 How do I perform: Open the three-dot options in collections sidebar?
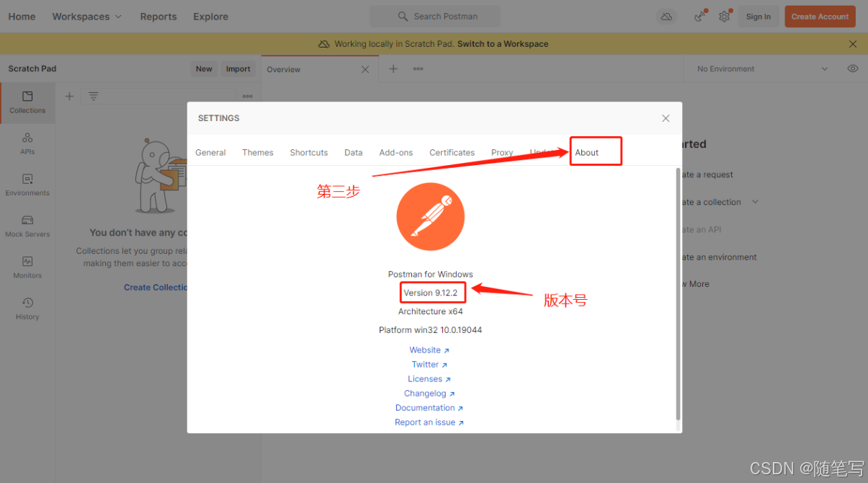pyautogui.click(x=247, y=96)
